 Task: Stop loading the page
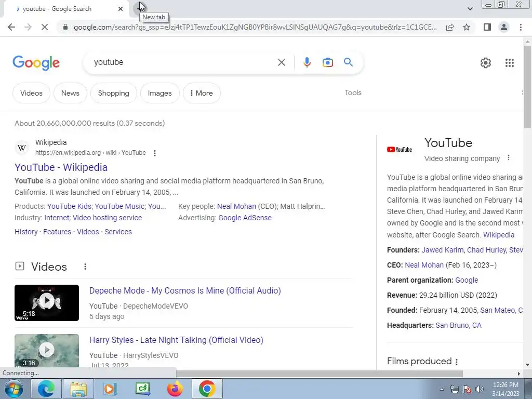coord(45,27)
